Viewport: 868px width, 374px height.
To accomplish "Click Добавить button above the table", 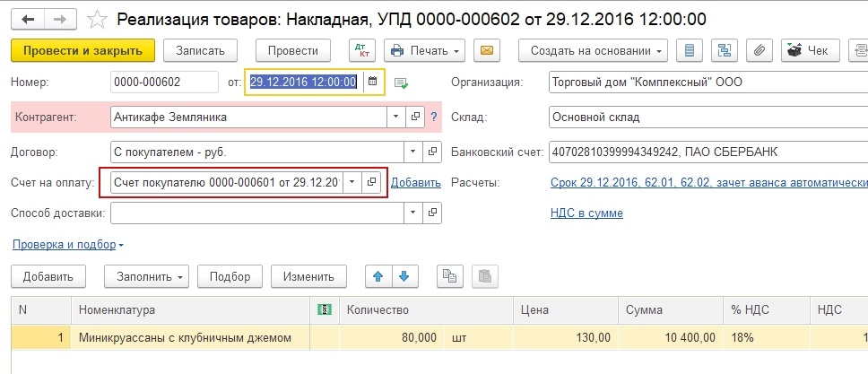I will point(48,276).
